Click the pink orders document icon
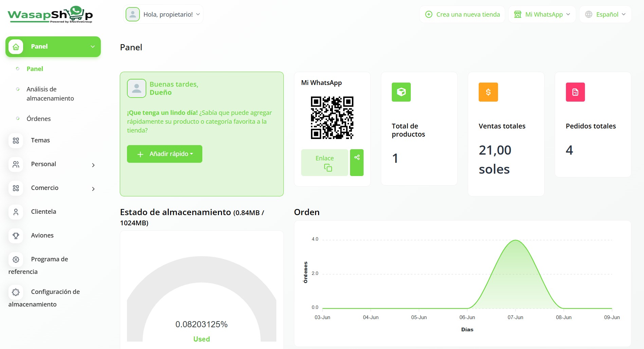Viewport: 644px width, 349px height. click(575, 92)
